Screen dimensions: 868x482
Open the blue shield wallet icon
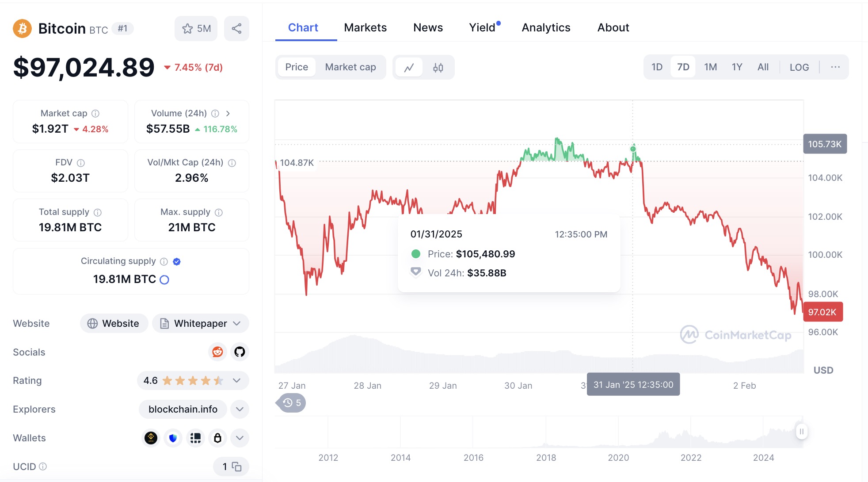[x=173, y=438]
